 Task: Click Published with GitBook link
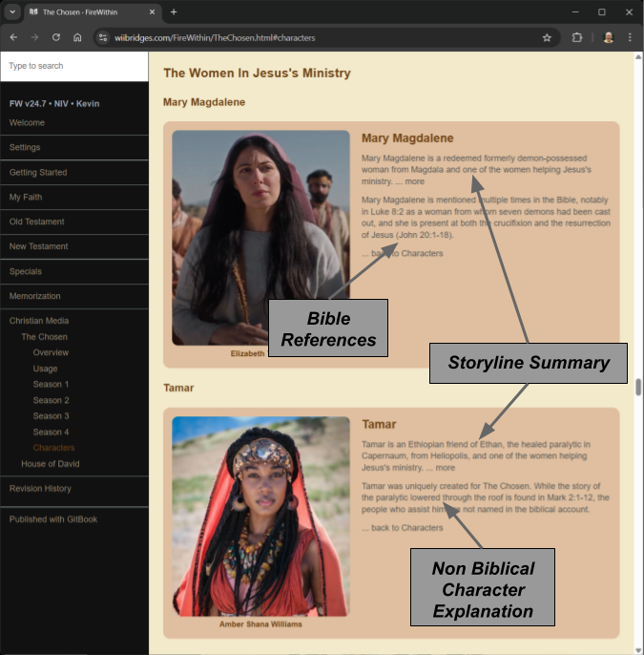point(53,519)
